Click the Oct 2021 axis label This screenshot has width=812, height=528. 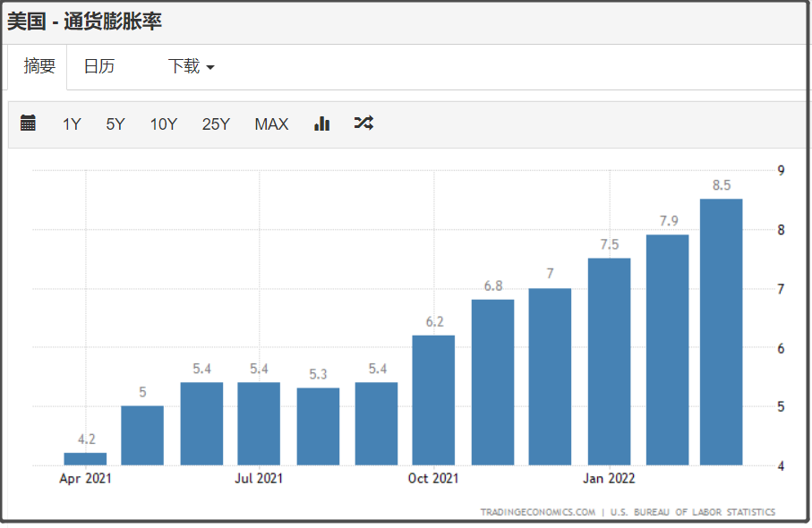pyautogui.click(x=433, y=478)
